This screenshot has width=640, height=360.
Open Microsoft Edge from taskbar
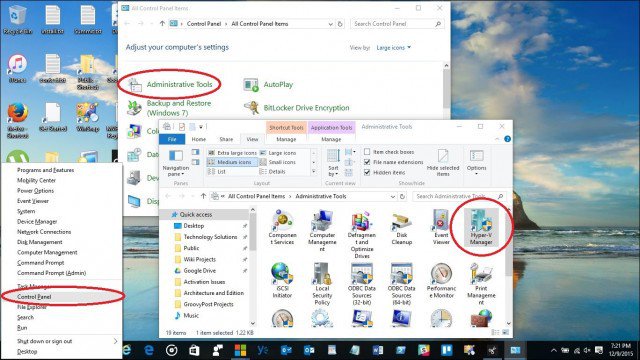(x=149, y=350)
